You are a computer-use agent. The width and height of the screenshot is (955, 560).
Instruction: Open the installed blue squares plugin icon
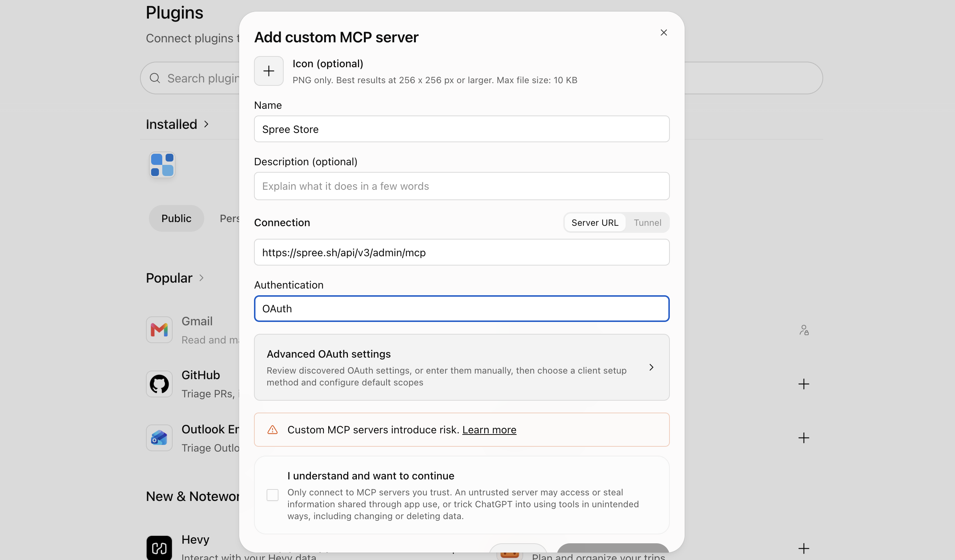tap(162, 165)
